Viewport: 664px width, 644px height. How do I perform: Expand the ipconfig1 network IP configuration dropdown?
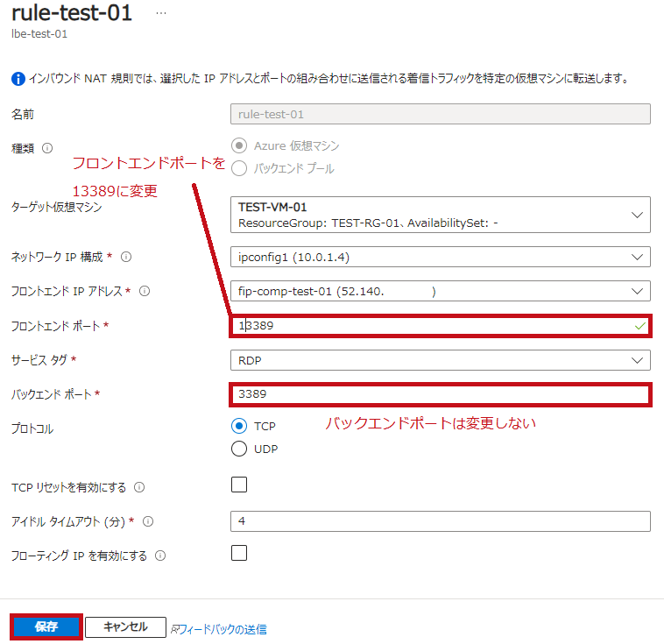pos(441,257)
